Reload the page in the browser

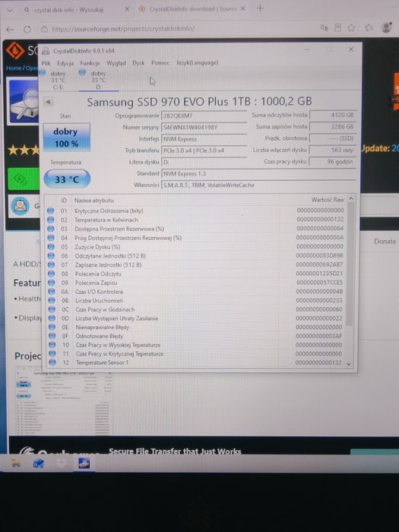click(27, 29)
